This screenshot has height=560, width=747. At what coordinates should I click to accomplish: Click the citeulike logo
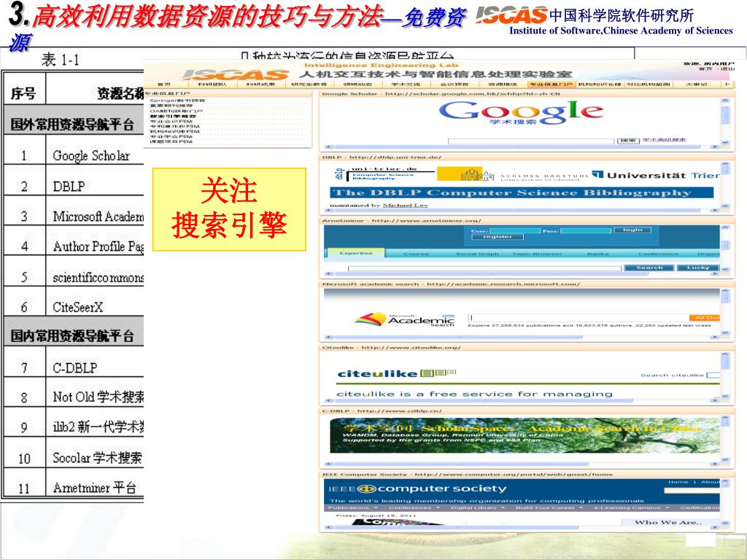coord(396,374)
